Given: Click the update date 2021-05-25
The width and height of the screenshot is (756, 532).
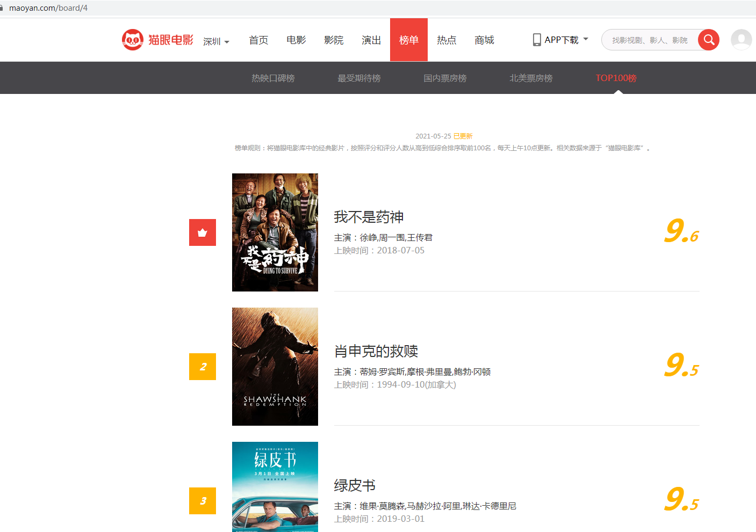Looking at the screenshot, I should click(433, 136).
